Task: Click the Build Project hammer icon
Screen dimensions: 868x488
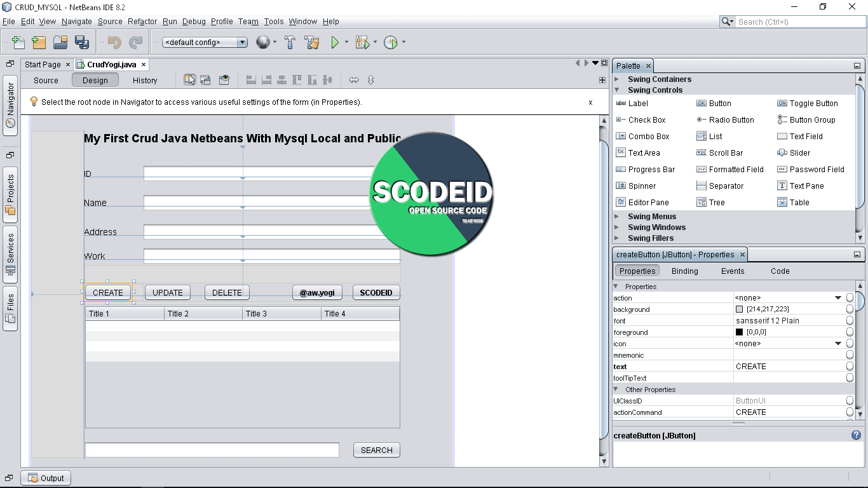Action: coord(289,42)
